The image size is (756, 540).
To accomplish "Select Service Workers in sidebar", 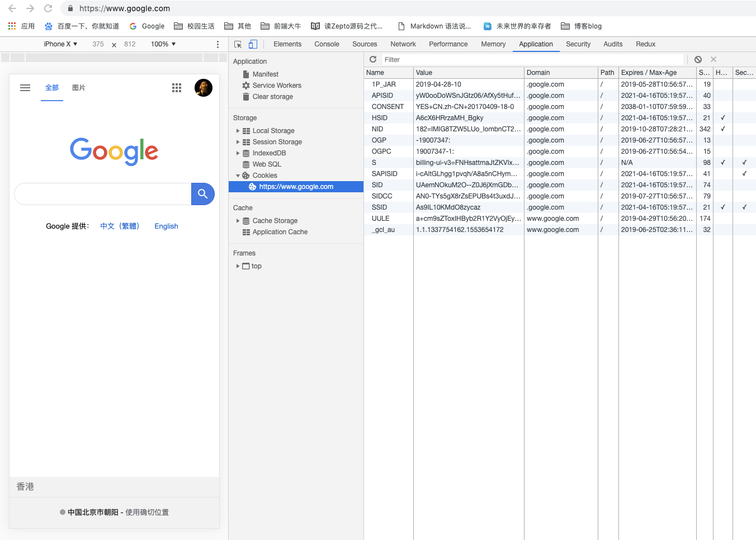I will [x=277, y=86].
